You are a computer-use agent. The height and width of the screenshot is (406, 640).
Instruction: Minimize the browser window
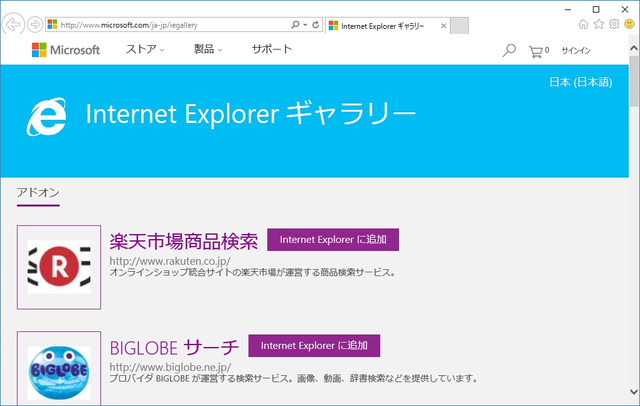click(568, 9)
